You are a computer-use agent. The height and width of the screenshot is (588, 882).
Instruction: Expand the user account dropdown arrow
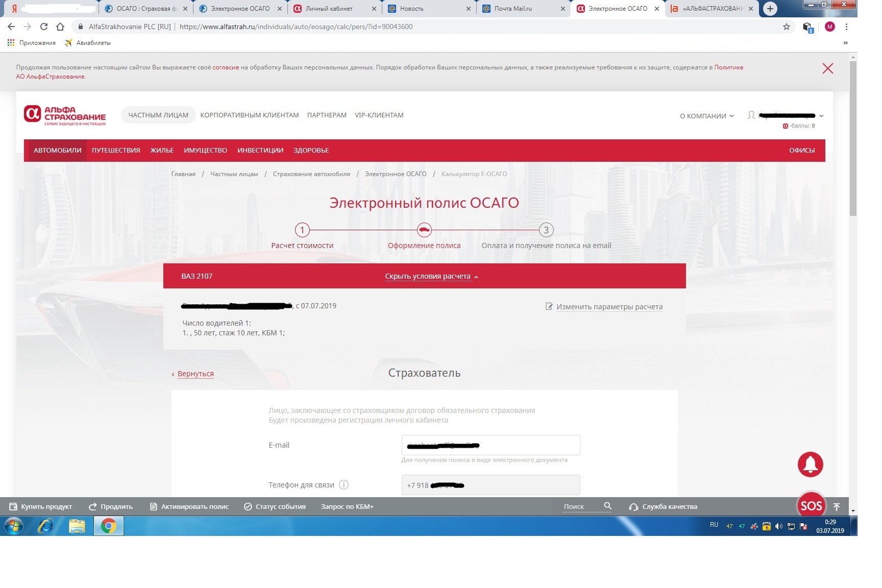point(821,116)
